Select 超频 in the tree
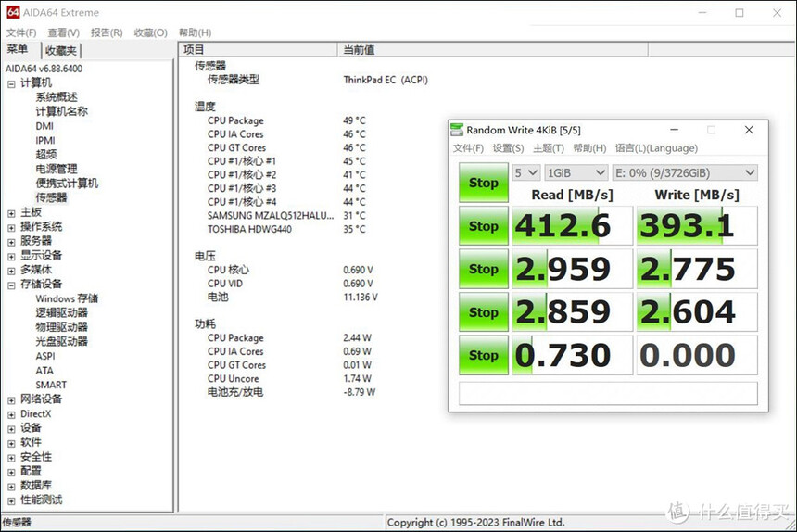797x532 pixels. 45,155
